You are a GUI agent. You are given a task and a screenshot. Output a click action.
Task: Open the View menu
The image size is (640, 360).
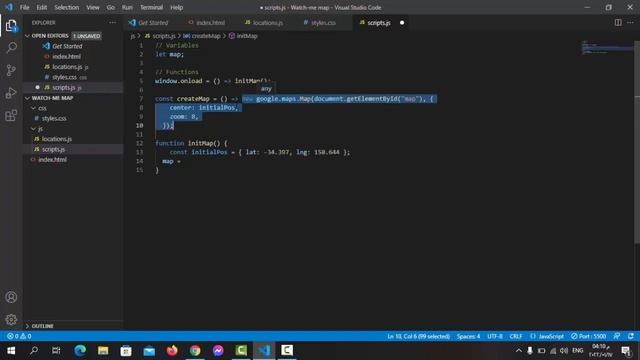point(93,7)
